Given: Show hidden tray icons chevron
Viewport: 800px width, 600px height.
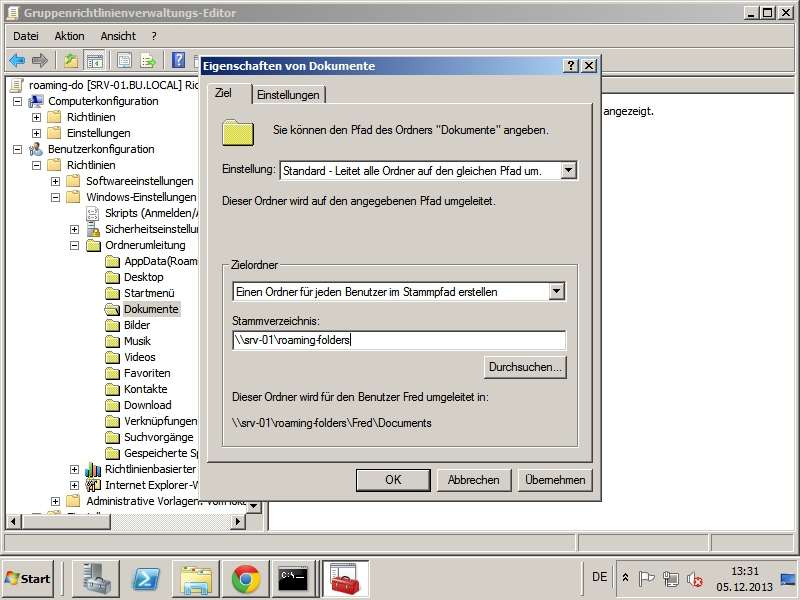Looking at the screenshot, I should click(x=625, y=578).
